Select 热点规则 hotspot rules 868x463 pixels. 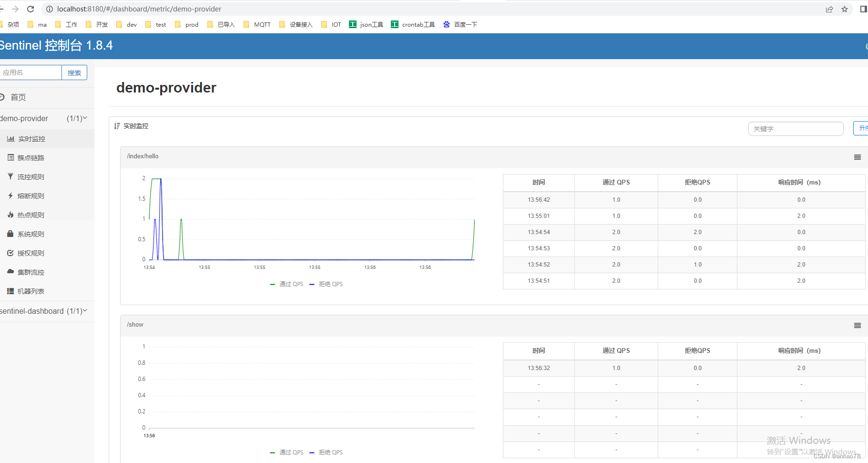click(x=31, y=215)
